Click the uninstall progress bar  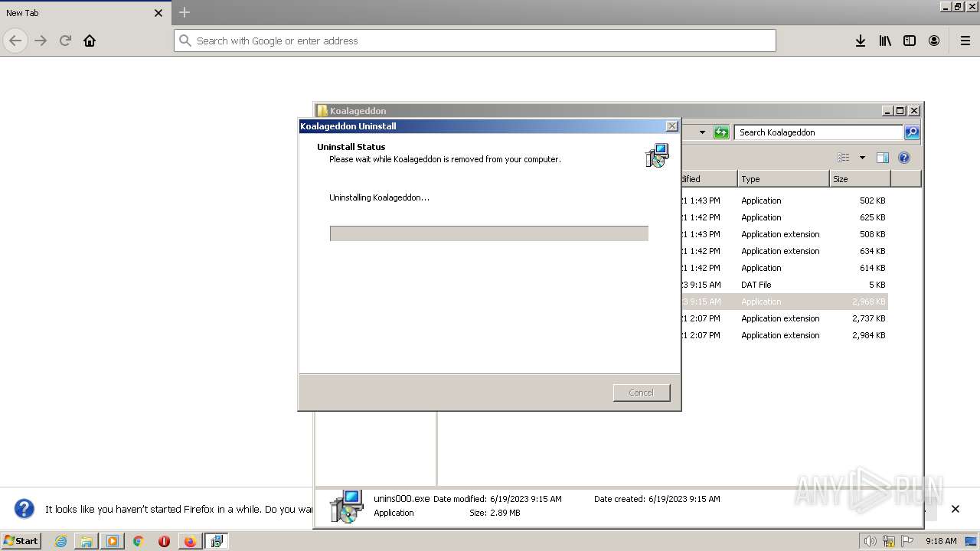[489, 233]
